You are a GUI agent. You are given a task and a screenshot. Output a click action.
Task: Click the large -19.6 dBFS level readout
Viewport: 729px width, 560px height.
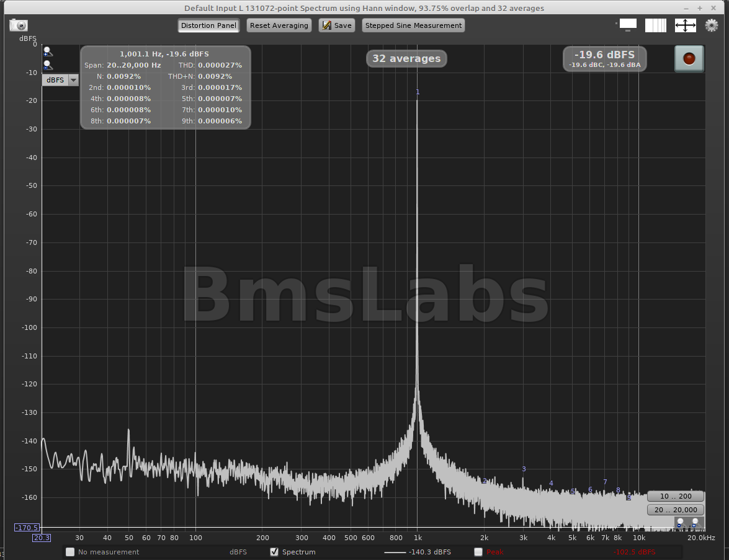[604, 55]
